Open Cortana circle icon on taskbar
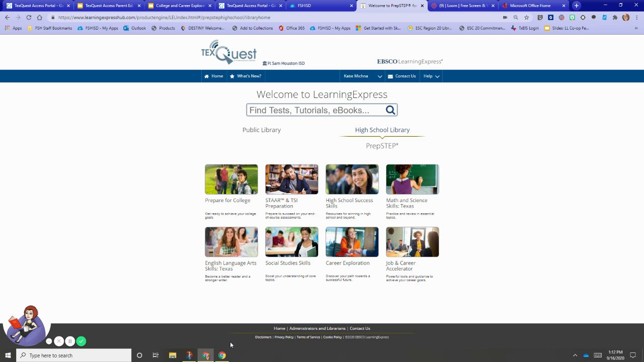This screenshot has height=362, width=644. point(139,355)
